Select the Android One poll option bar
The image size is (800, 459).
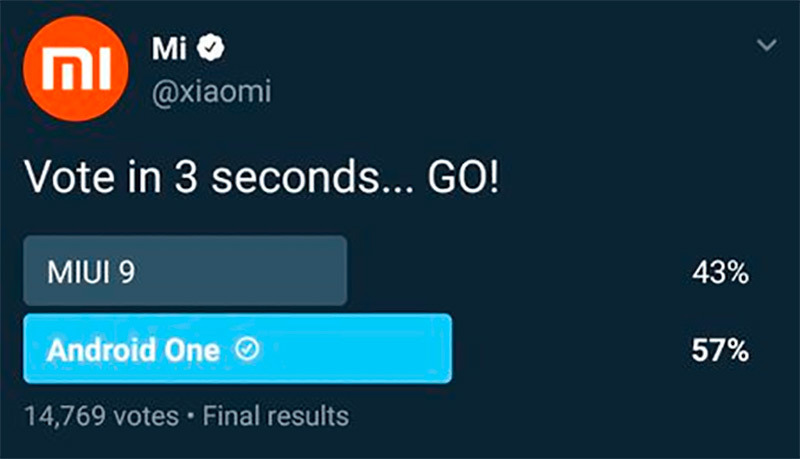237,349
